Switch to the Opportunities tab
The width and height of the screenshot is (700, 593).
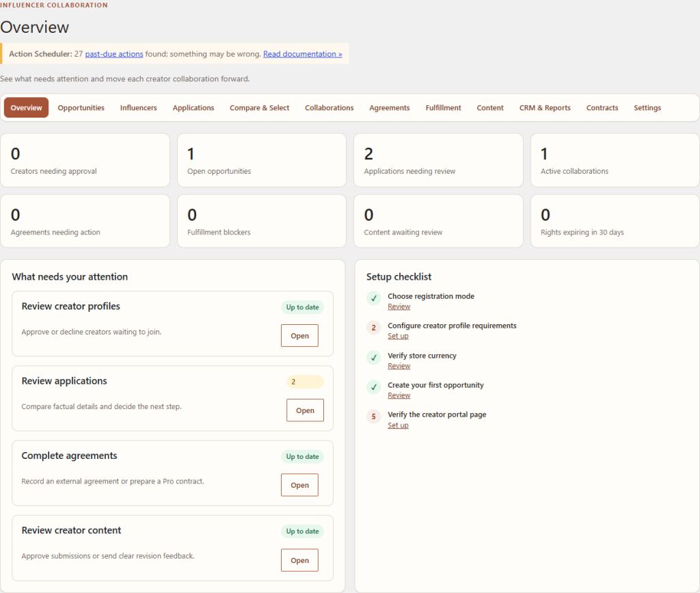pyautogui.click(x=81, y=107)
